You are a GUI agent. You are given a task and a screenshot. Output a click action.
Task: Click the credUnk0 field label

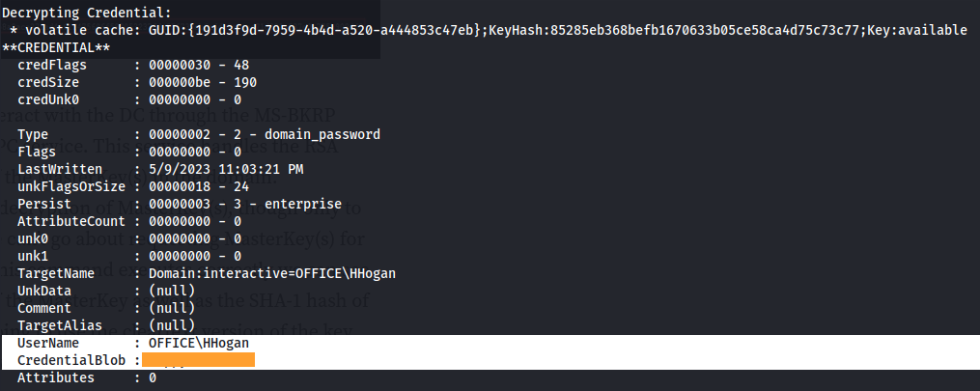[48, 100]
